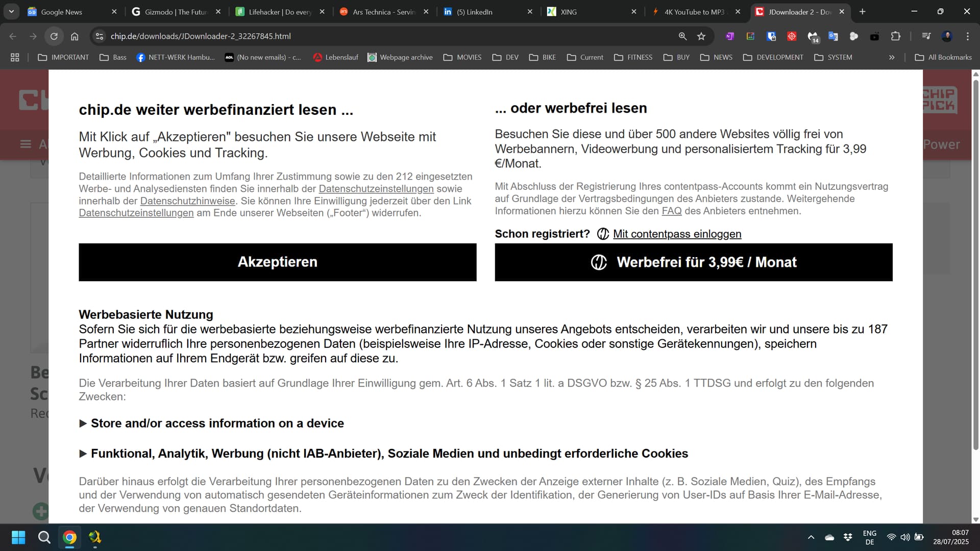Expand 'Store and/or access information on a device'
The width and height of the screenshot is (980, 551).
point(212,423)
